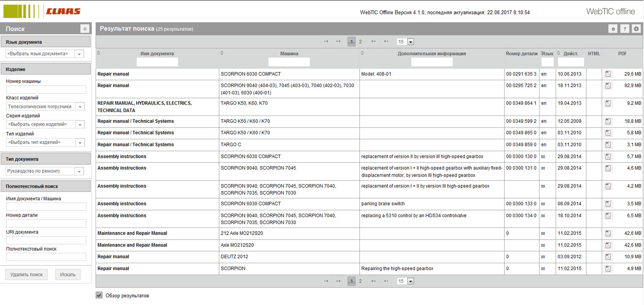Click the Номер машины input field

(46, 90)
